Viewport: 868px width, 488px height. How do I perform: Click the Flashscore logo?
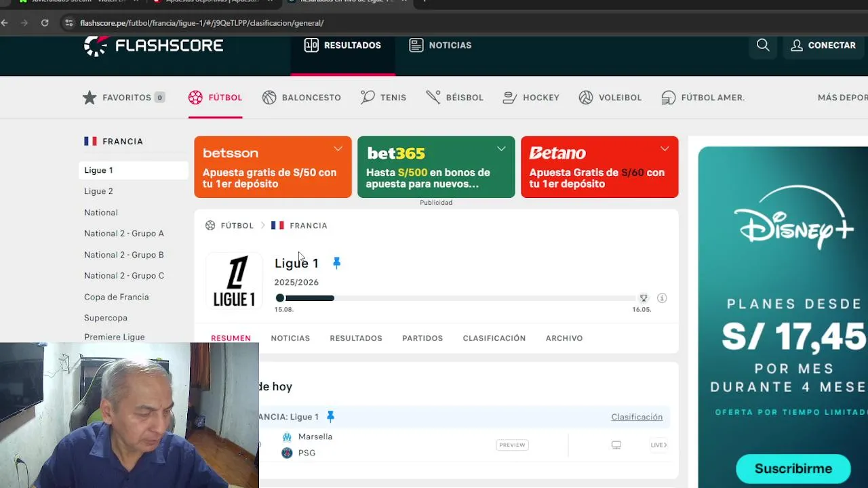coord(154,45)
